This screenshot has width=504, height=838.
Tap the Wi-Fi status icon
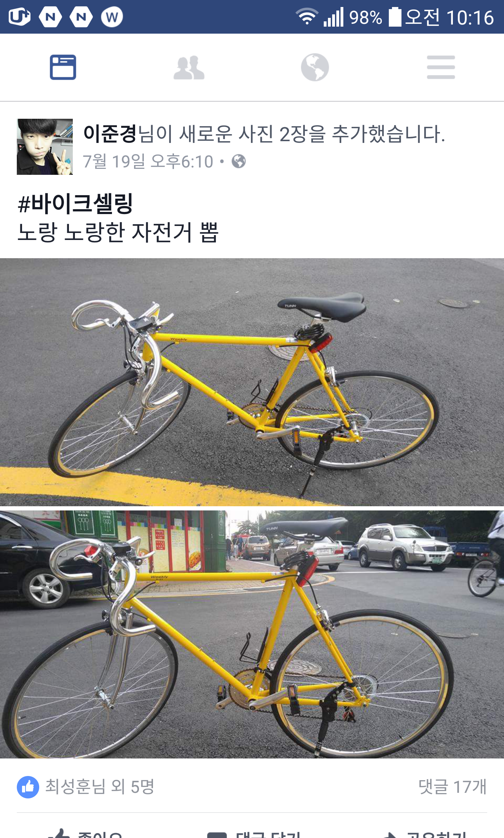click(x=307, y=16)
